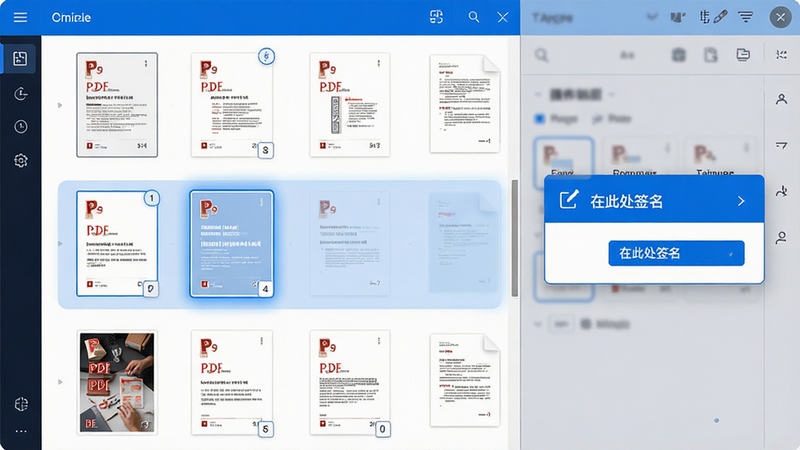Click the text-align icon left of the pencil
This screenshot has width=800, height=450.
(705, 17)
